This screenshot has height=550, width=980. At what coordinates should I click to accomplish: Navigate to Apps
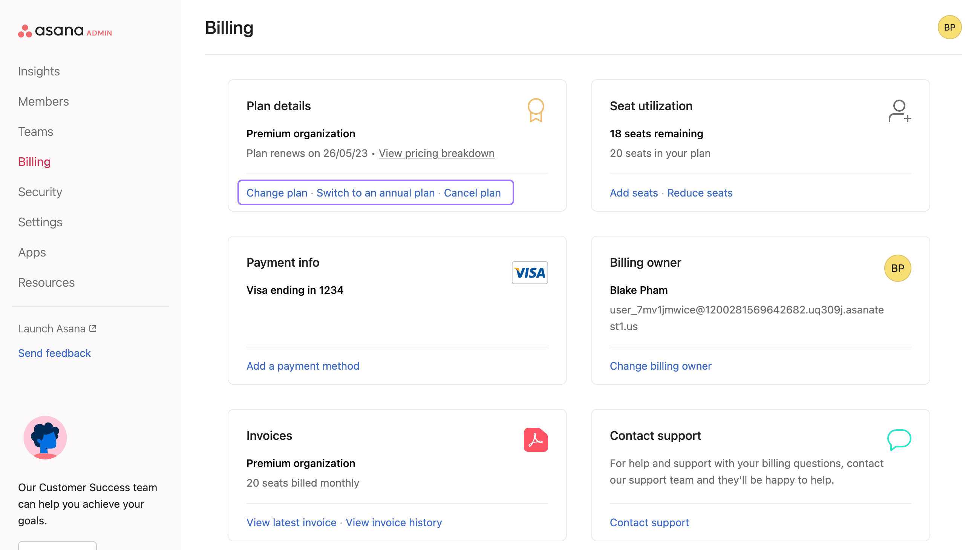[32, 252]
